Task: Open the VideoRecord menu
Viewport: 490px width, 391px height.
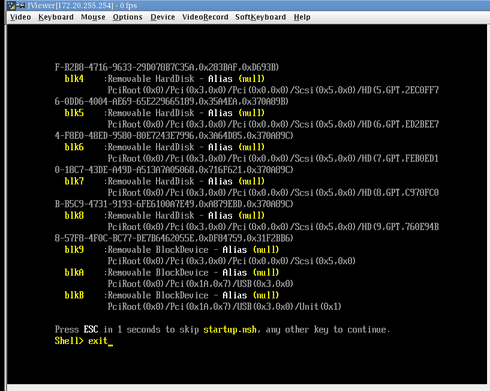Action: pyautogui.click(x=205, y=17)
